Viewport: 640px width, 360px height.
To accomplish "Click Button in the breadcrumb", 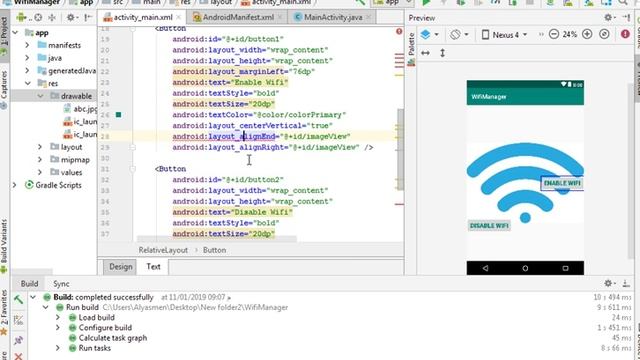I will click(214, 250).
